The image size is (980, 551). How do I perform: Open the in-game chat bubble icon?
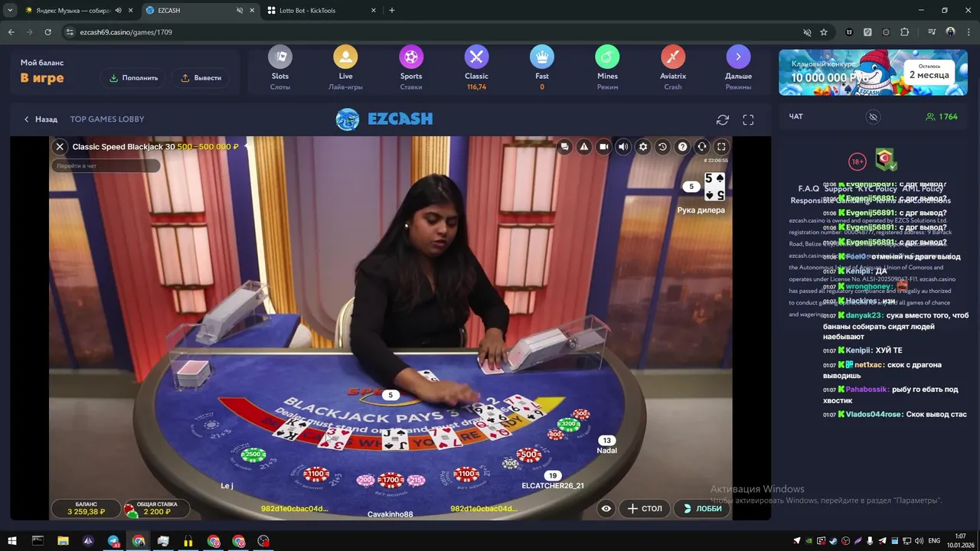pyautogui.click(x=564, y=147)
